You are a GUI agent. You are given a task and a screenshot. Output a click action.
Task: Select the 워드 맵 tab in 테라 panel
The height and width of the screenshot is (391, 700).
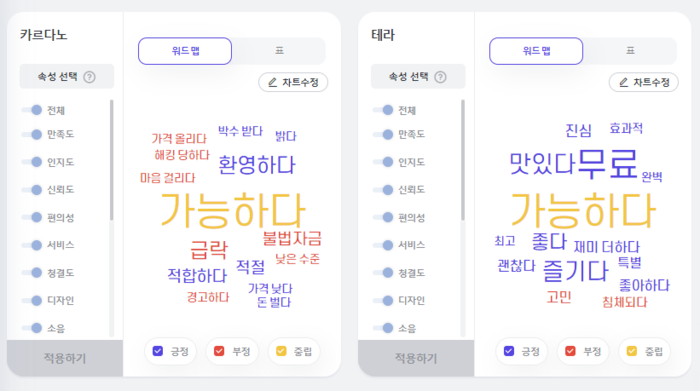(x=536, y=51)
